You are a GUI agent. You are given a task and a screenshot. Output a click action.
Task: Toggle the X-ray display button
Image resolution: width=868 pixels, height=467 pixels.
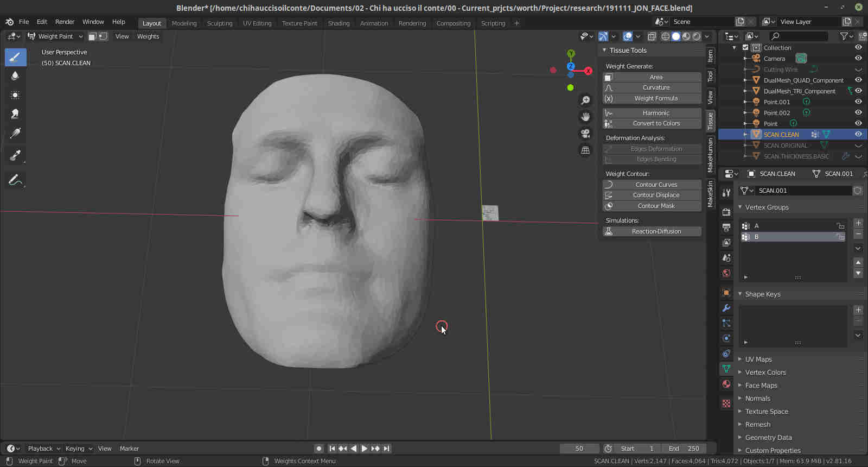tap(652, 36)
